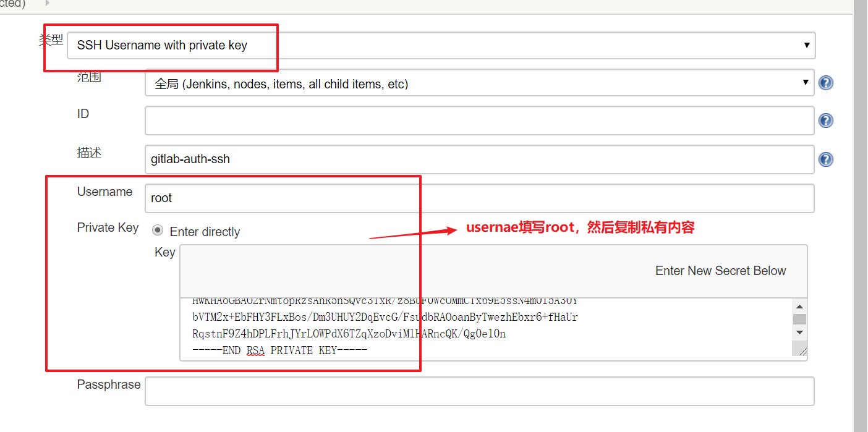The image size is (868, 432).
Task: Click the Username box containing root
Action: (x=479, y=198)
